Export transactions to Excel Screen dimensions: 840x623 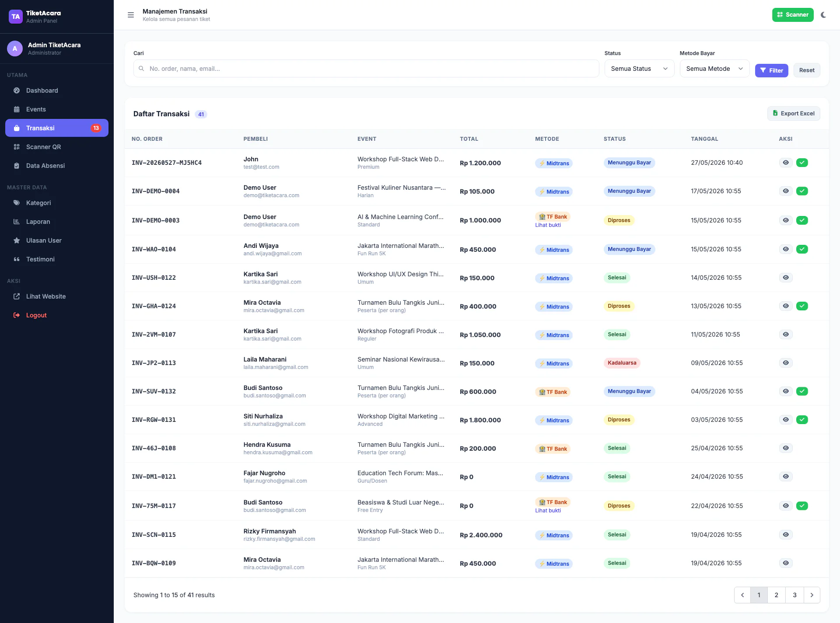[794, 114]
